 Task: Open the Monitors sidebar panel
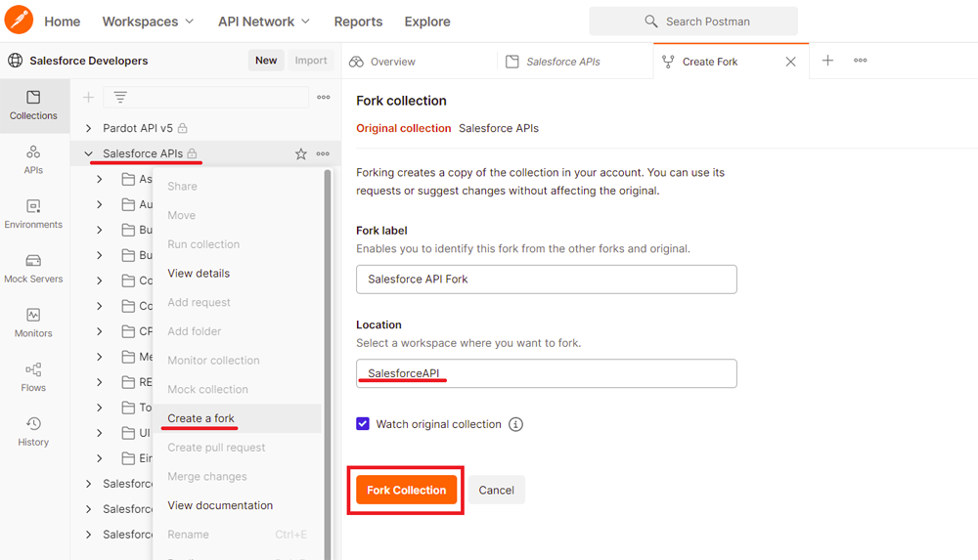(33, 323)
